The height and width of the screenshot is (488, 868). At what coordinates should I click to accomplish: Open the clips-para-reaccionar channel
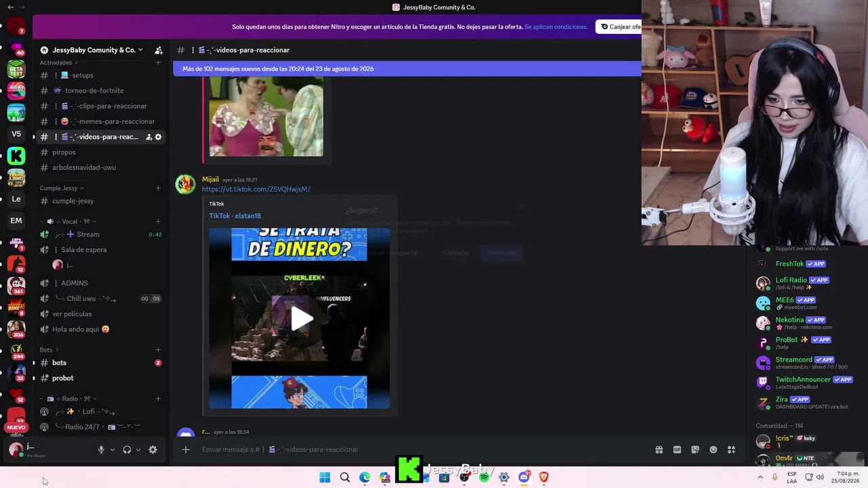coord(100,106)
